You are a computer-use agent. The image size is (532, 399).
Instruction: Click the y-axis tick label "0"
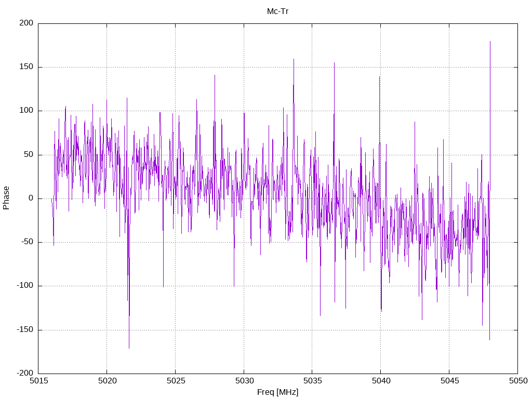coord(31,198)
